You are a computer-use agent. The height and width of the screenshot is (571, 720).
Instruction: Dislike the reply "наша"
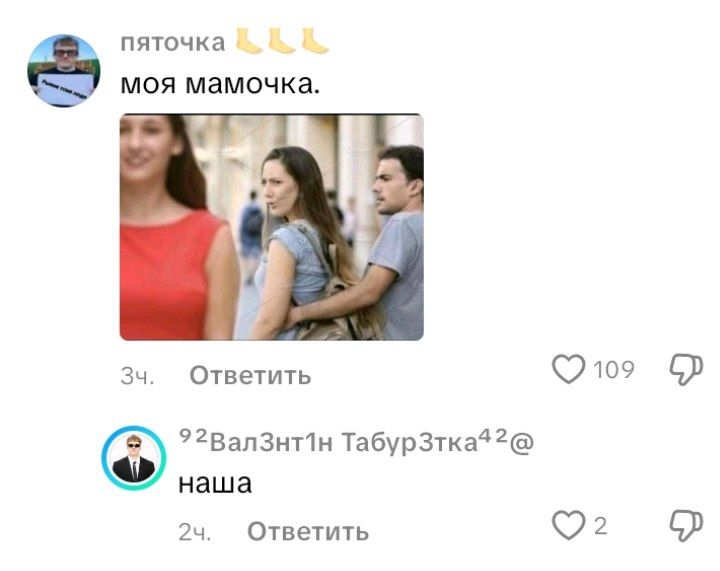tap(686, 526)
